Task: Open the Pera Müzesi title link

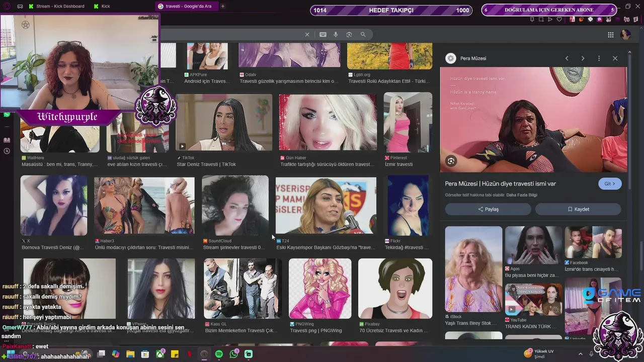Action: pos(500,184)
